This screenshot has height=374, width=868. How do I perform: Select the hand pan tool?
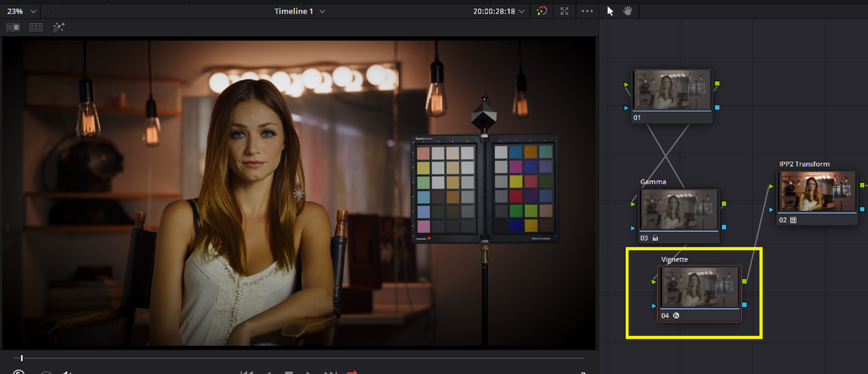click(627, 11)
